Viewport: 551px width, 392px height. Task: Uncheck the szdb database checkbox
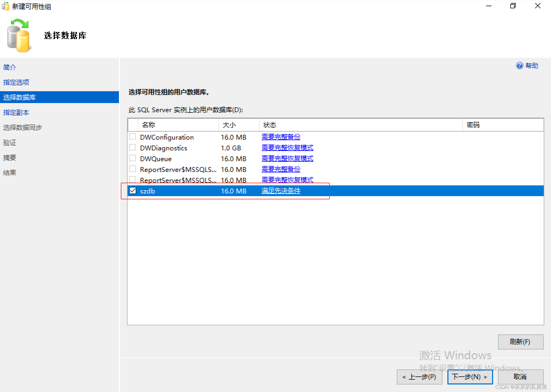click(133, 191)
